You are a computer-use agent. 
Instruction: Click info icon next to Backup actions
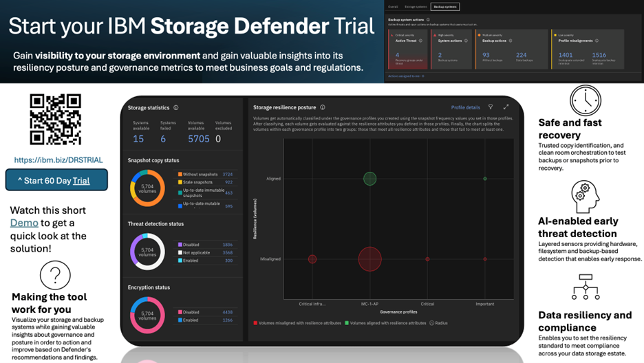511,41
